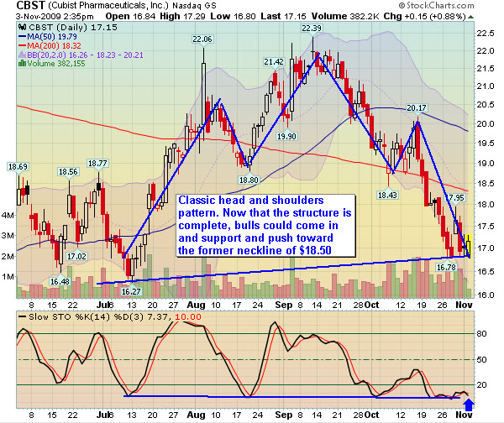The height and width of the screenshot is (423, 504).
Task: Click the 16.27 low price label
Action: click(x=131, y=291)
